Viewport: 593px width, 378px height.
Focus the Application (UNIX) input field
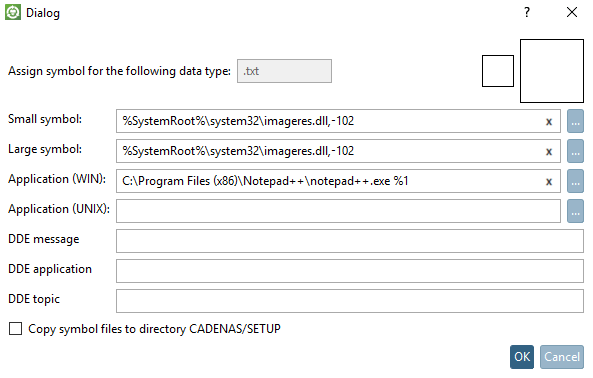338,211
